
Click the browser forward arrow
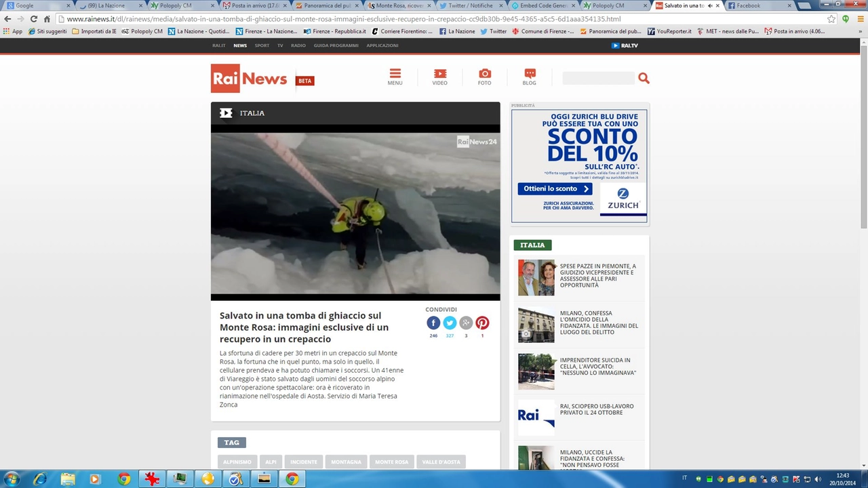click(21, 19)
